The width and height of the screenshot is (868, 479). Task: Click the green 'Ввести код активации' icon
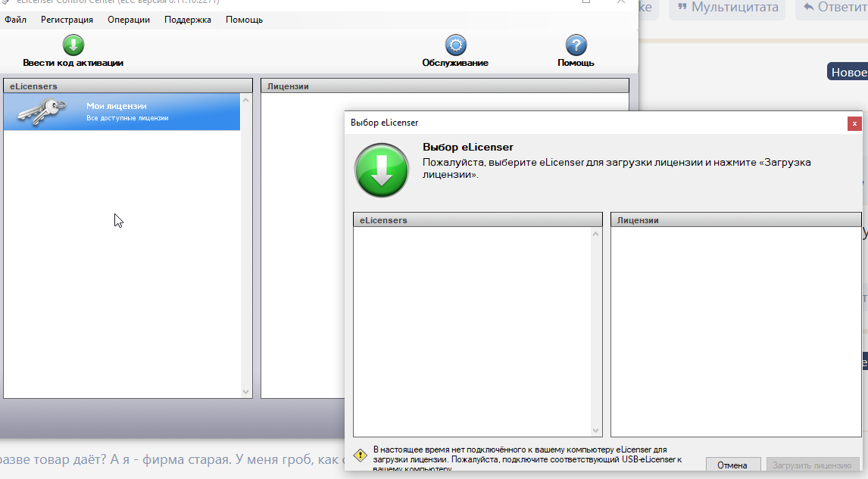[x=73, y=45]
